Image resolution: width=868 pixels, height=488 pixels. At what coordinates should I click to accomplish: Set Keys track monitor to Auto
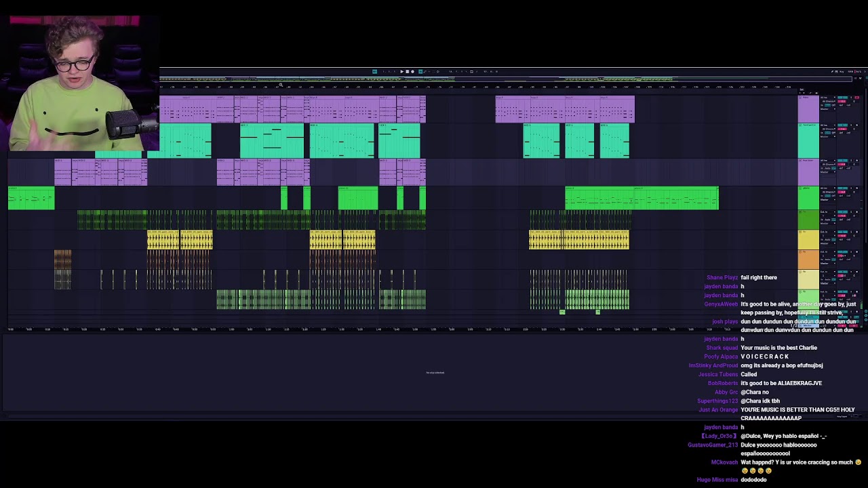click(827, 105)
